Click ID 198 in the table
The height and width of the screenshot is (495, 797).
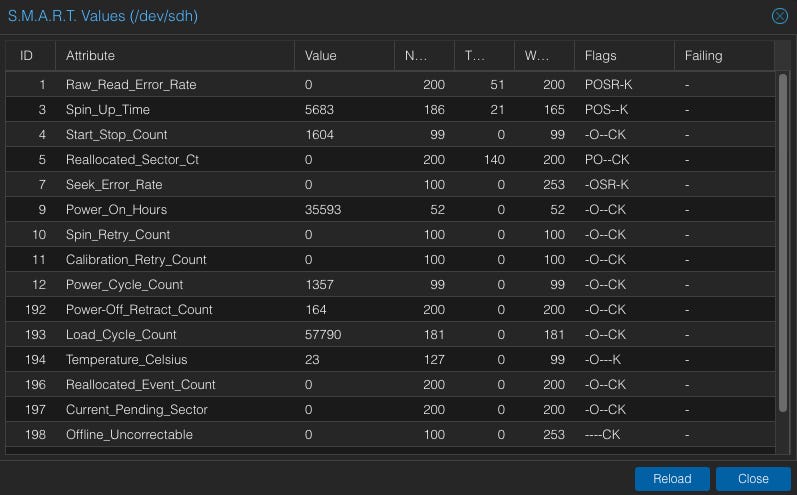click(35, 435)
